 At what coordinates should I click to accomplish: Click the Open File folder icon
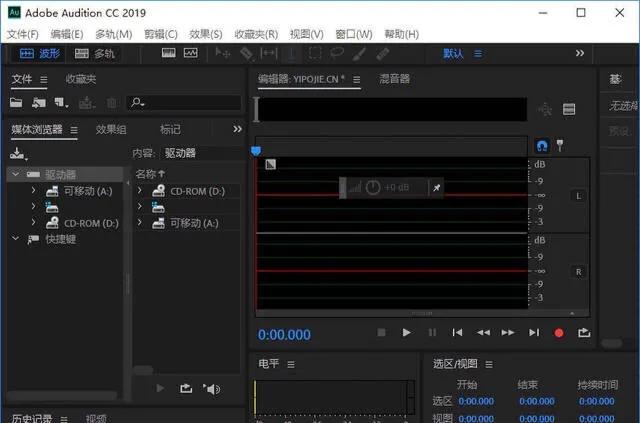(16, 102)
